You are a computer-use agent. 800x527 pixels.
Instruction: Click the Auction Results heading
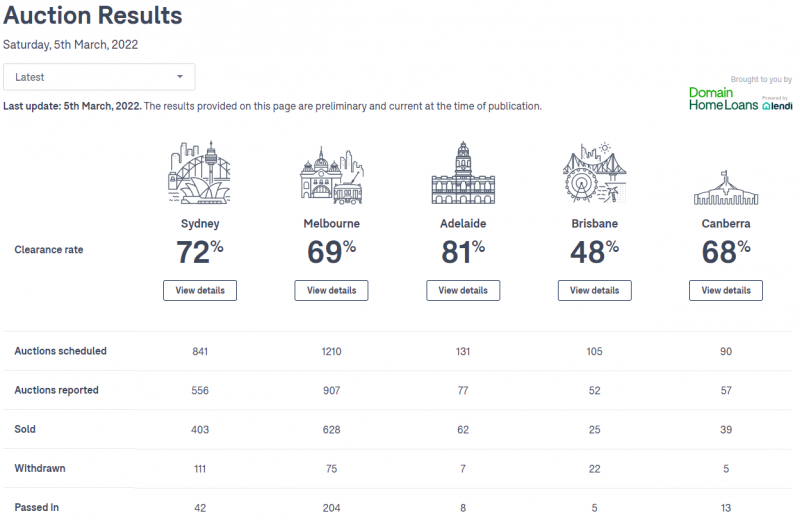coord(93,15)
